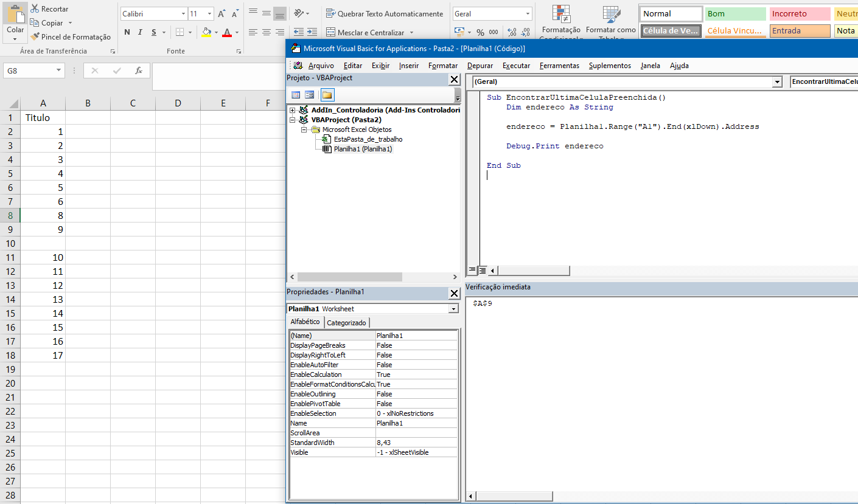This screenshot has width=858, height=504.
Task: Open VBA Depurar menu
Action: point(481,66)
